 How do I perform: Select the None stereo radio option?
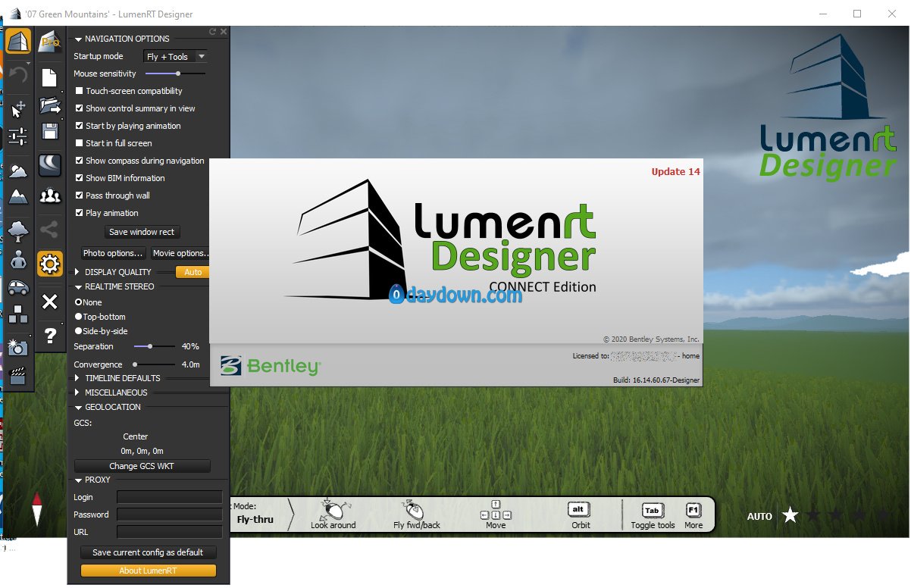click(78, 302)
